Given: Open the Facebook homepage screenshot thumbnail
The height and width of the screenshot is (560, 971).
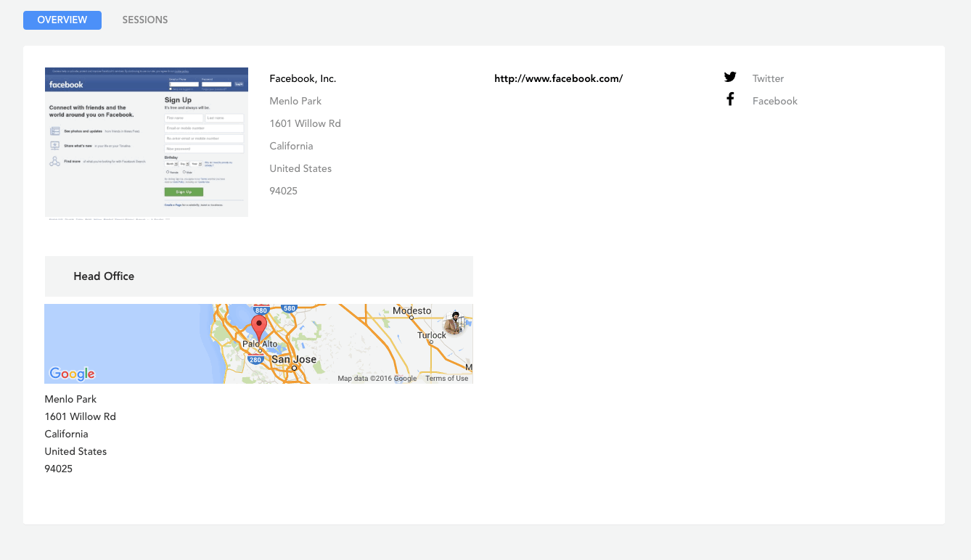Looking at the screenshot, I should 147,142.
